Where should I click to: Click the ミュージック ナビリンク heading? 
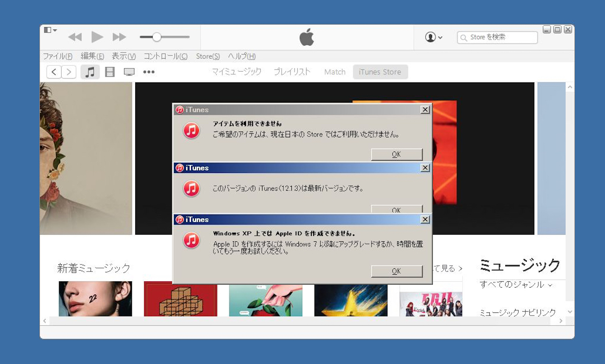518,312
